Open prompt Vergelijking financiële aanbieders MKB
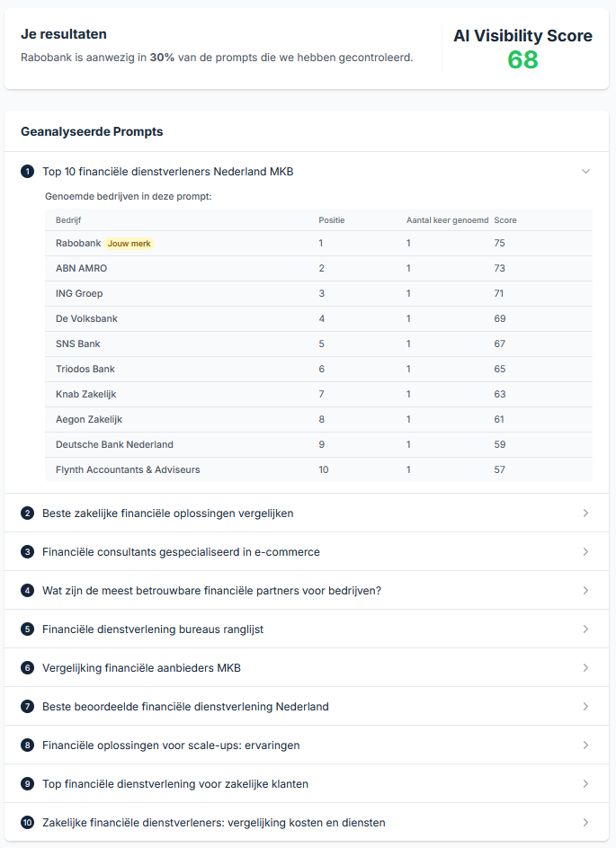 click(142, 668)
